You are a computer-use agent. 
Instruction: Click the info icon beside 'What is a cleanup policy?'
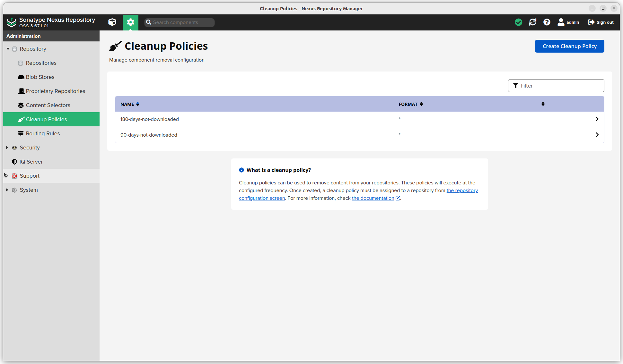click(241, 170)
